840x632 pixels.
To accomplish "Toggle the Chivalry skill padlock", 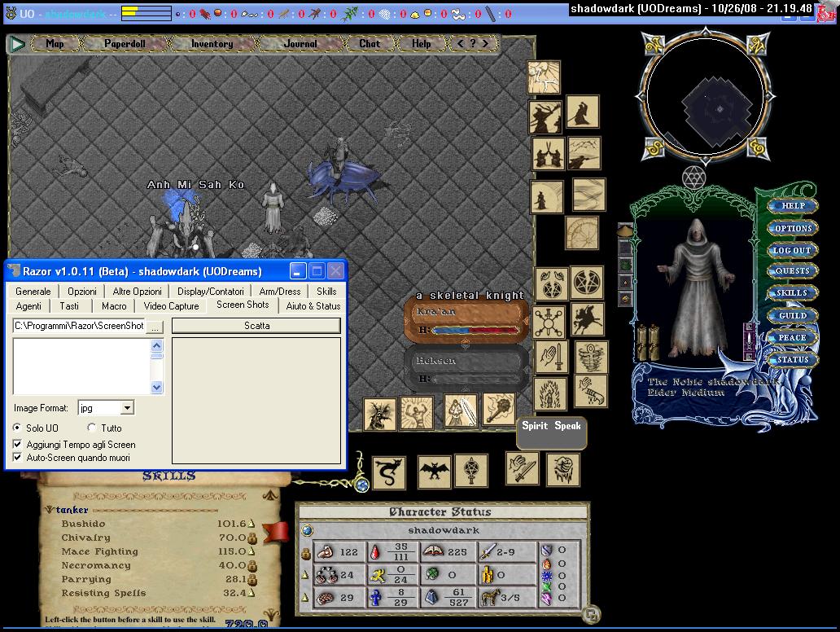I will point(252,538).
